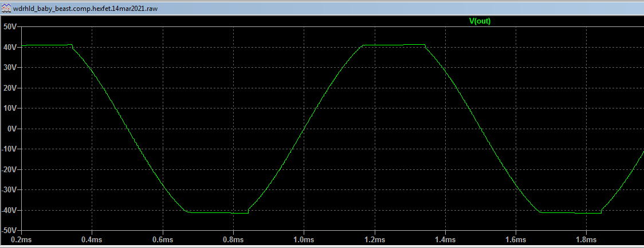The width and height of the screenshot is (644, 248).
Task: Click the 20V vertical axis label
Action: (9, 88)
